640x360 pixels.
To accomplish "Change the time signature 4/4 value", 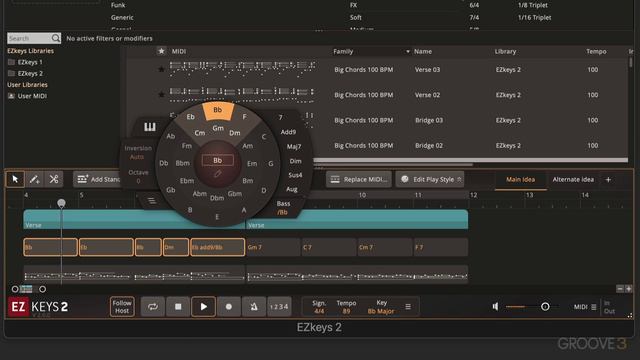I will click(319, 311).
